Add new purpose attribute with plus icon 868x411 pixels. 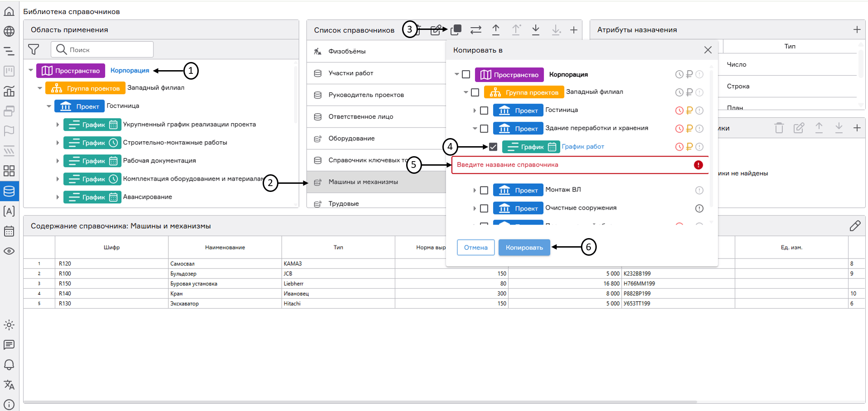857,30
